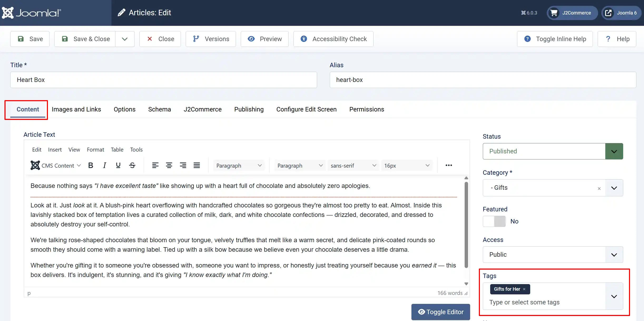The image size is (644, 321).
Task: Expand the Tags dropdown arrow
Action: pyautogui.click(x=614, y=296)
